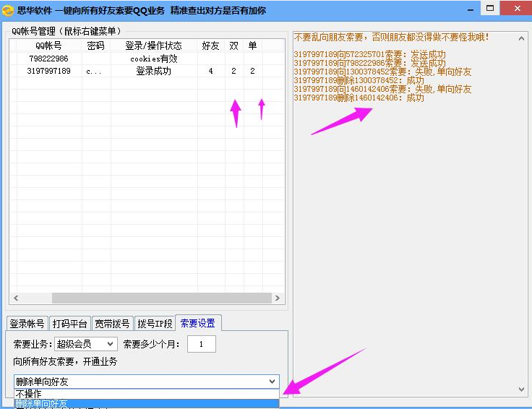The image size is (532, 409).
Task: Click log line 向1460142406索要:失败,单向好友
Action: 382,89
